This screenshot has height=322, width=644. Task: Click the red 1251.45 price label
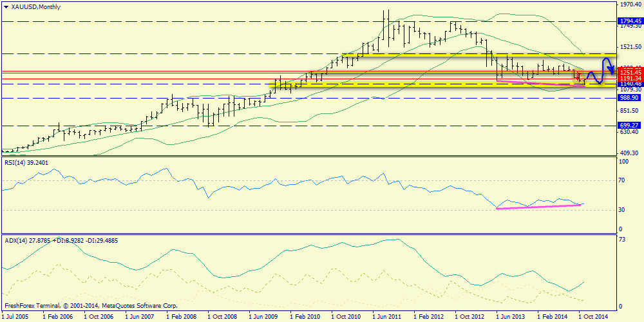(630, 71)
